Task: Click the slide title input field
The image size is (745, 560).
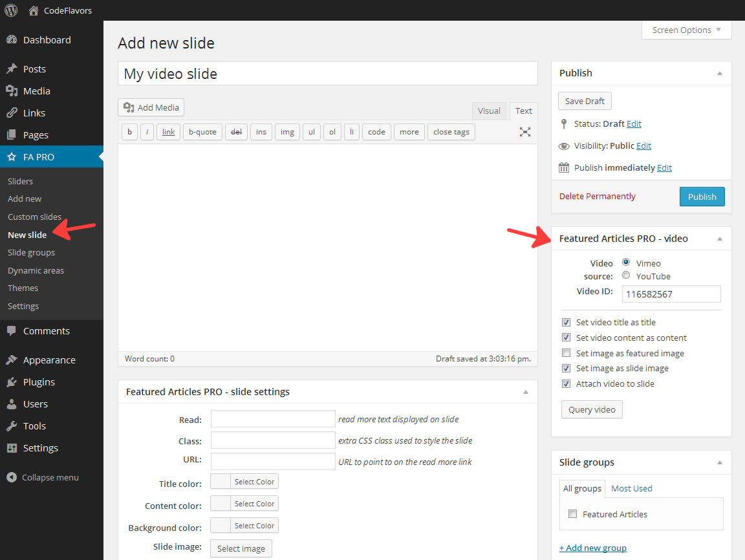Action: click(x=328, y=74)
